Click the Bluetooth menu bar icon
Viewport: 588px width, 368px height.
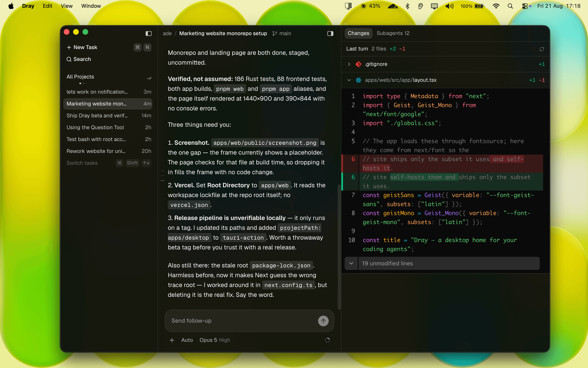point(408,6)
